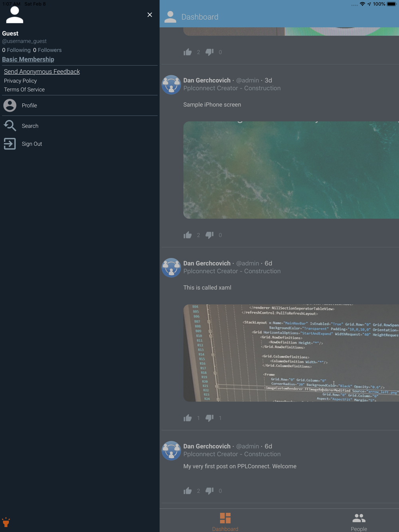Click the Sign Out icon
This screenshot has width=399, height=532.
(10, 144)
